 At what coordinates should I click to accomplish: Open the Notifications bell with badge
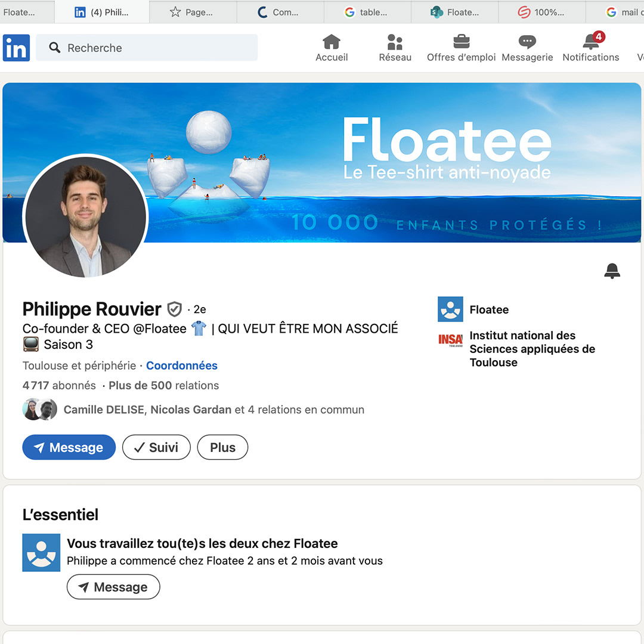[x=593, y=41]
